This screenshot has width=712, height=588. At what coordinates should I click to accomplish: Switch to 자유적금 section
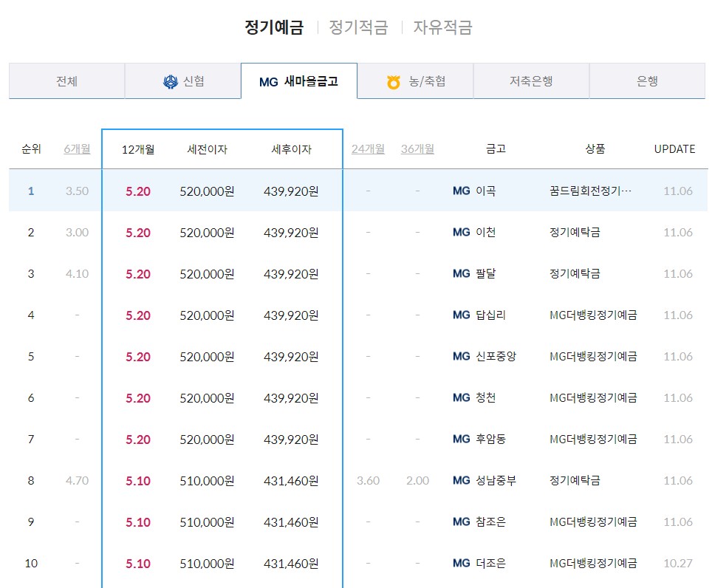point(442,27)
